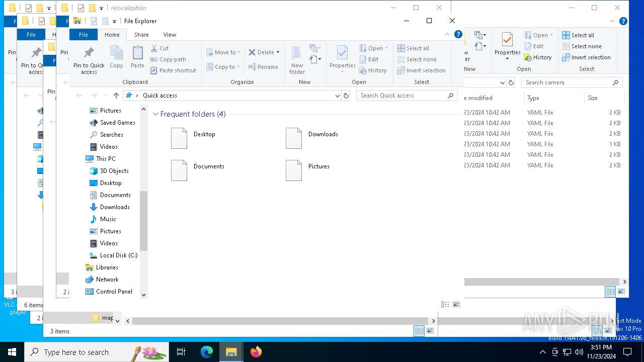644x362 pixels.
Task: Click Invert selection in camera window ribbon
Action: (x=586, y=57)
